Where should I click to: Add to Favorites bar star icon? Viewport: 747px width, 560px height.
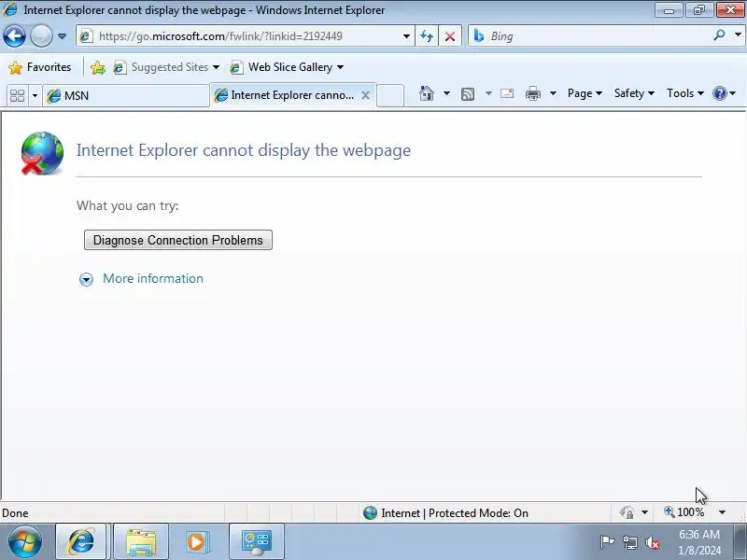(x=98, y=67)
